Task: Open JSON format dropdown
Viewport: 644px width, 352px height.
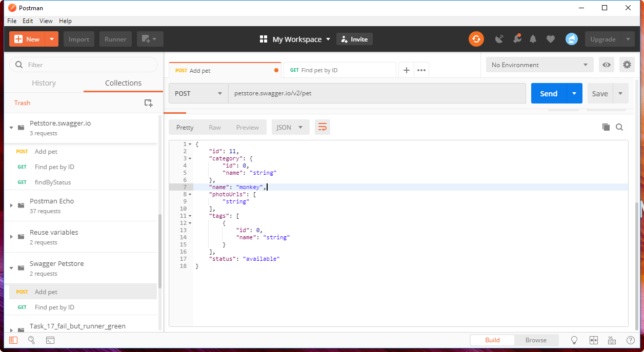Action: (x=290, y=128)
